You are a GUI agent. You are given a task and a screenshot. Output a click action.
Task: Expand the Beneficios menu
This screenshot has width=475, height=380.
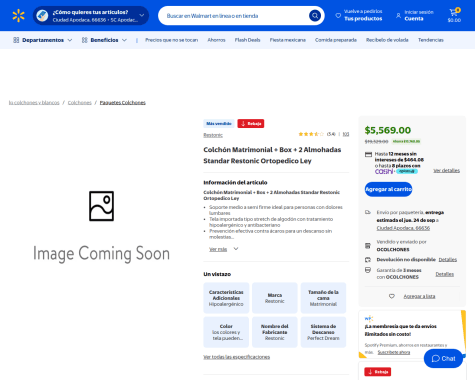[x=104, y=40]
